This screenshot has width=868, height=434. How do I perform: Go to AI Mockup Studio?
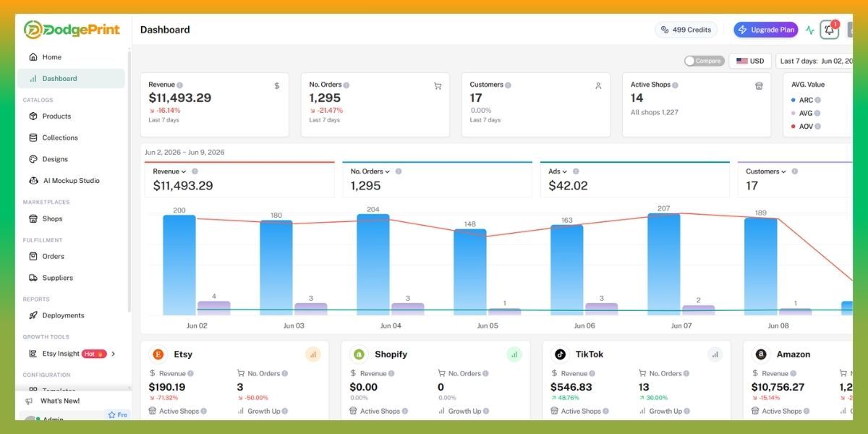coord(71,181)
